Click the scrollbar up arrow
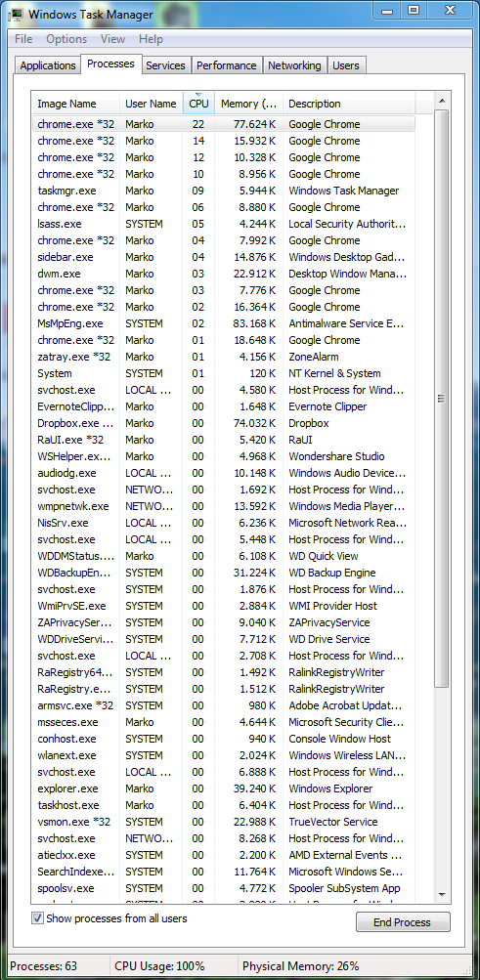The width and height of the screenshot is (480, 980). [x=441, y=100]
